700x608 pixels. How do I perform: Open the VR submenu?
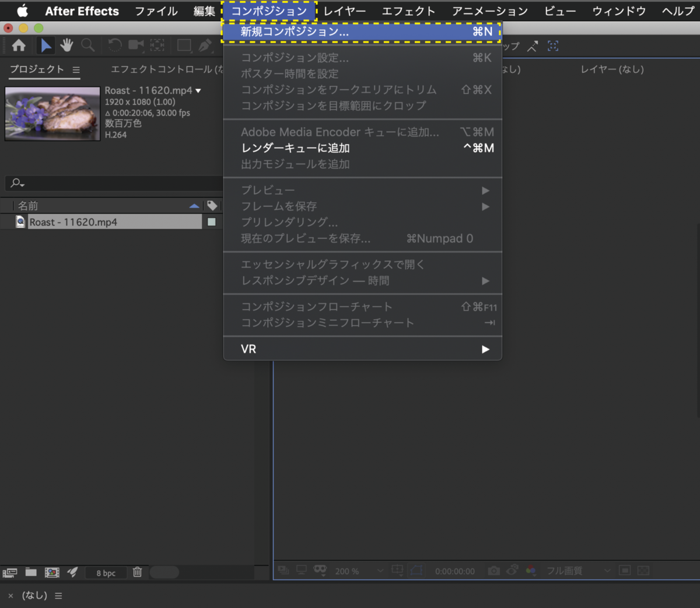(x=362, y=349)
